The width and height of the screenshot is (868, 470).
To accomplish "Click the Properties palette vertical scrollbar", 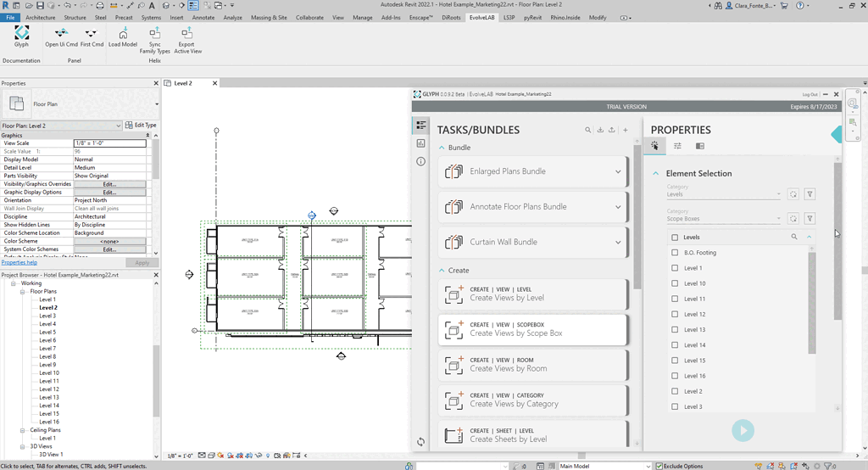I will click(x=156, y=160).
